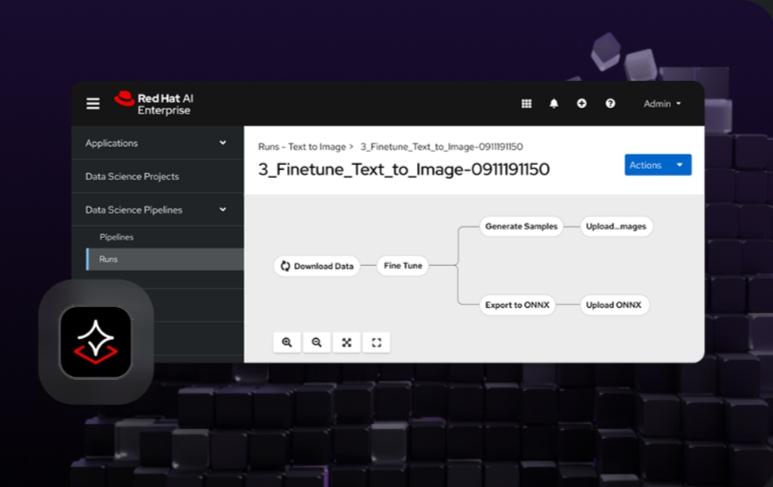773x487 pixels.
Task: Select the Export to ONNX node
Action: coord(517,305)
